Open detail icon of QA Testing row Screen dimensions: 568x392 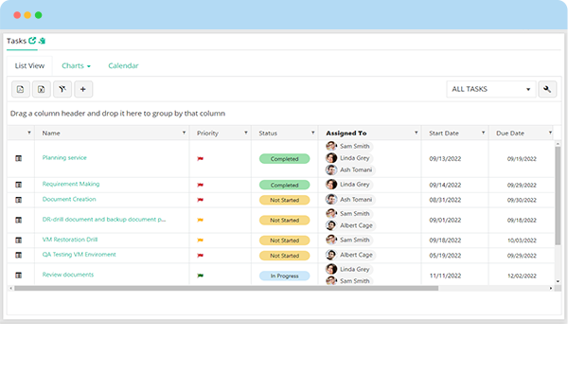coord(19,255)
